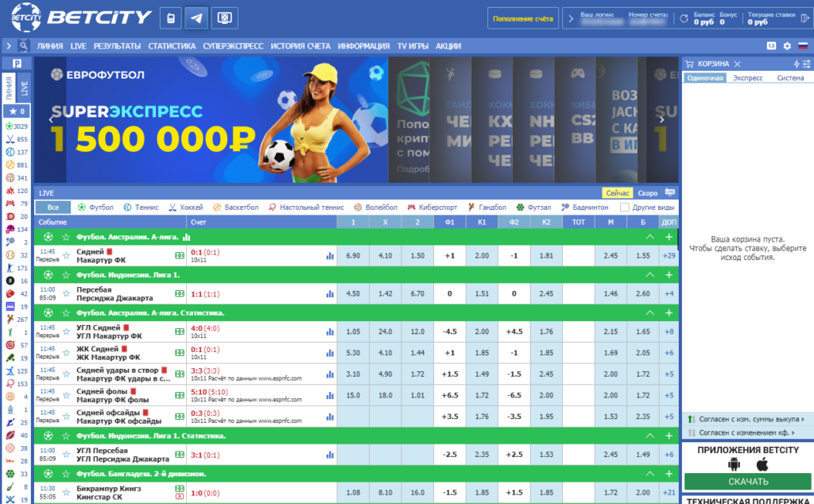Open Android app icon
Image resolution: width=814 pixels, height=504 pixels.
coord(734,464)
